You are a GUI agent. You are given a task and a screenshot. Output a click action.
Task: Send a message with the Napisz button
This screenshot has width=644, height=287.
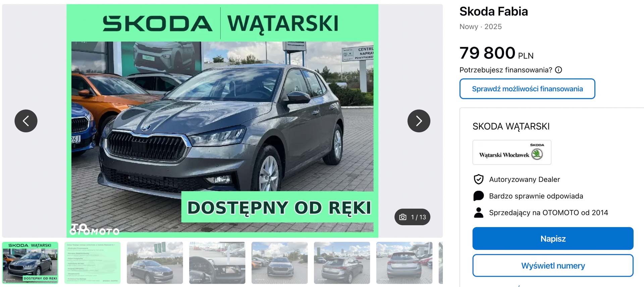(553, 238)
